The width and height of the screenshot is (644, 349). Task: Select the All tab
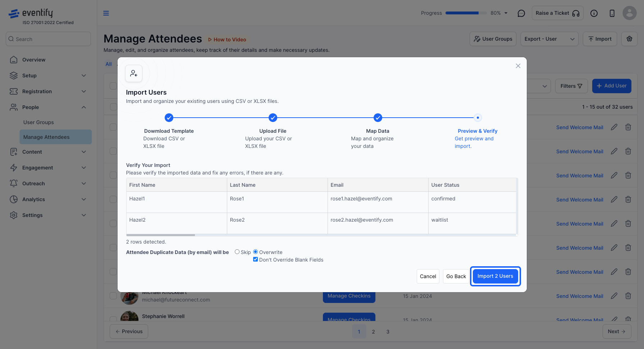coord(109,64)
